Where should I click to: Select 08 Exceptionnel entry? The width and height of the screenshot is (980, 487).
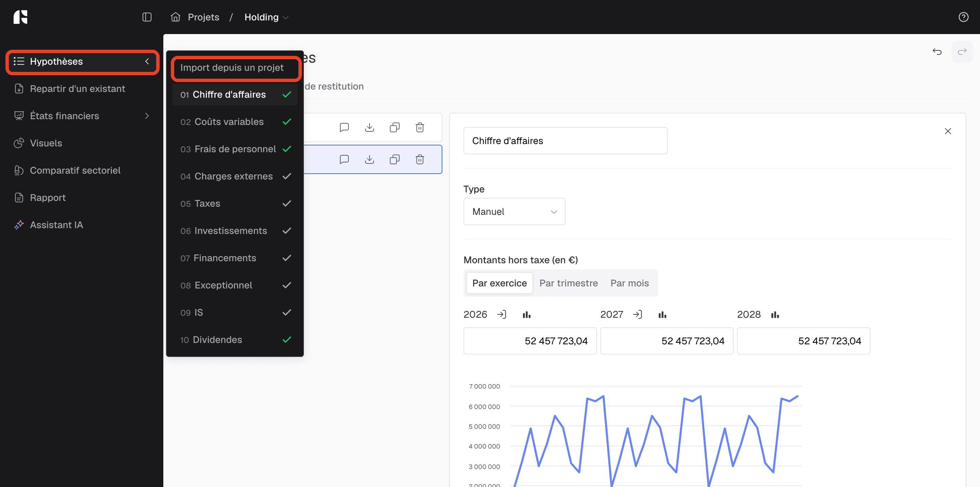pos(235,285)
